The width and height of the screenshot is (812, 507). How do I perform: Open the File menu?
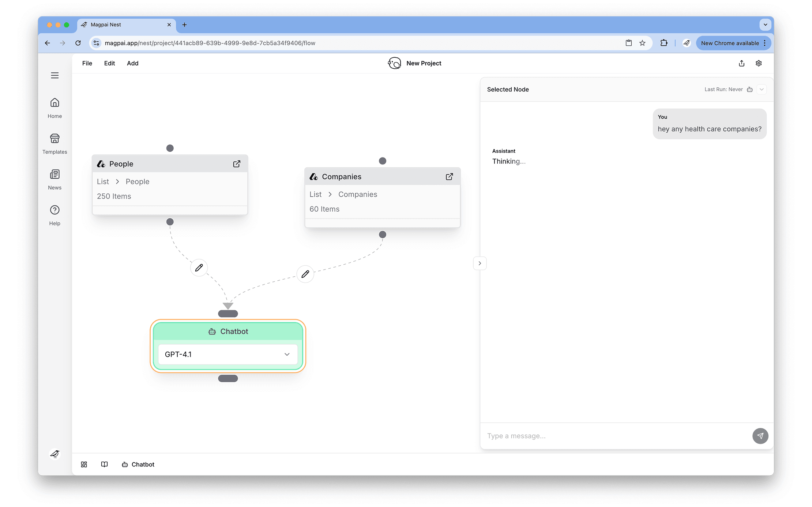point(87,63)
